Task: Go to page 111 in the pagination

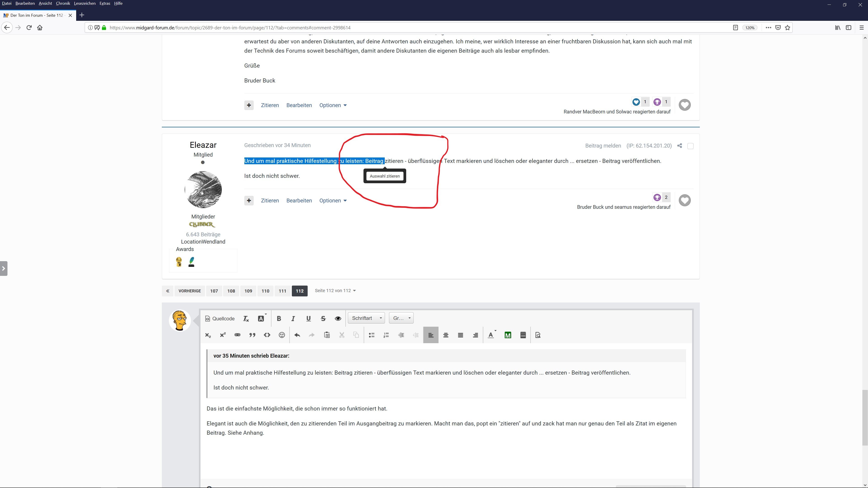Action: [x=282, y=291]
